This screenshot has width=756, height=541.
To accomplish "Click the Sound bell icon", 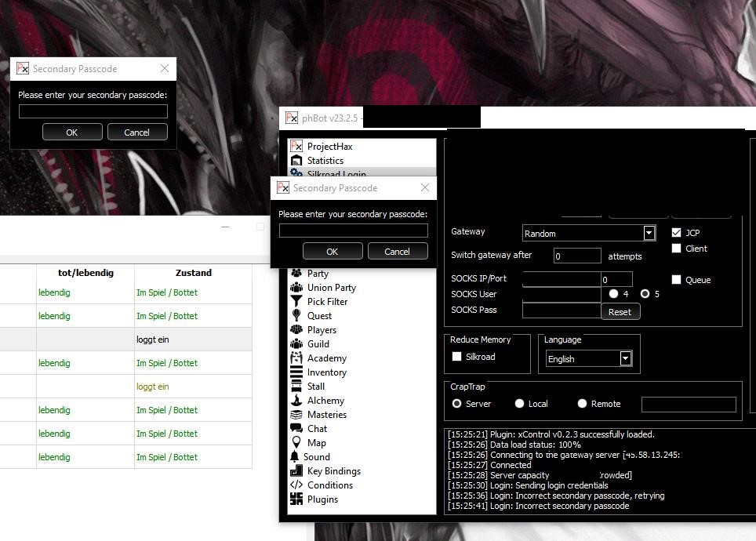I will tap(296, 457).
